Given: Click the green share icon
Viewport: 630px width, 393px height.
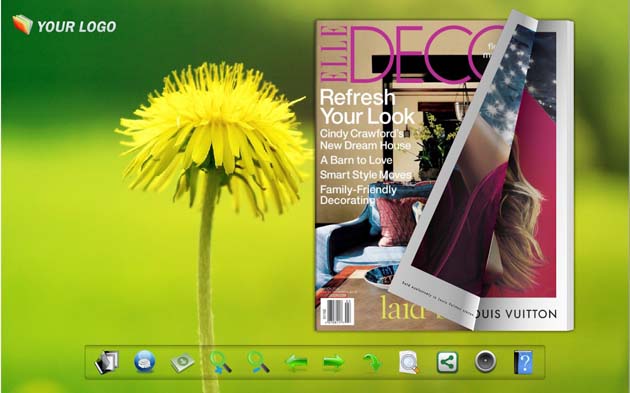Looking at the screenshot, I should 447,362.
